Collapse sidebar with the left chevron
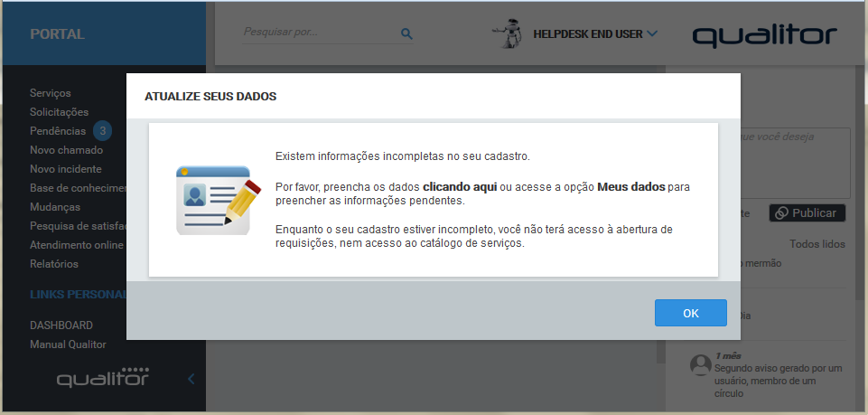The image size is (868, 415). click(x=191, y=379)
